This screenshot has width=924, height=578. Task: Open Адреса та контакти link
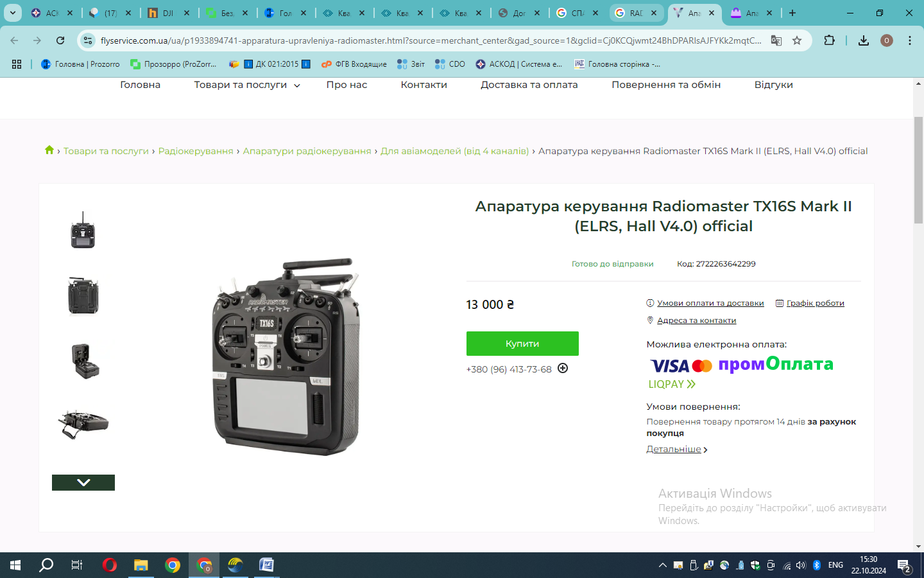coord(697,320)
